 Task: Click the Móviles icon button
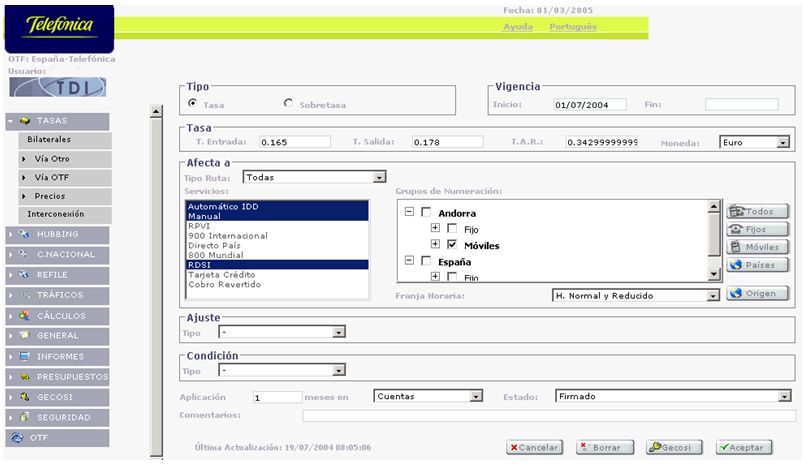[x=757, y=247]
